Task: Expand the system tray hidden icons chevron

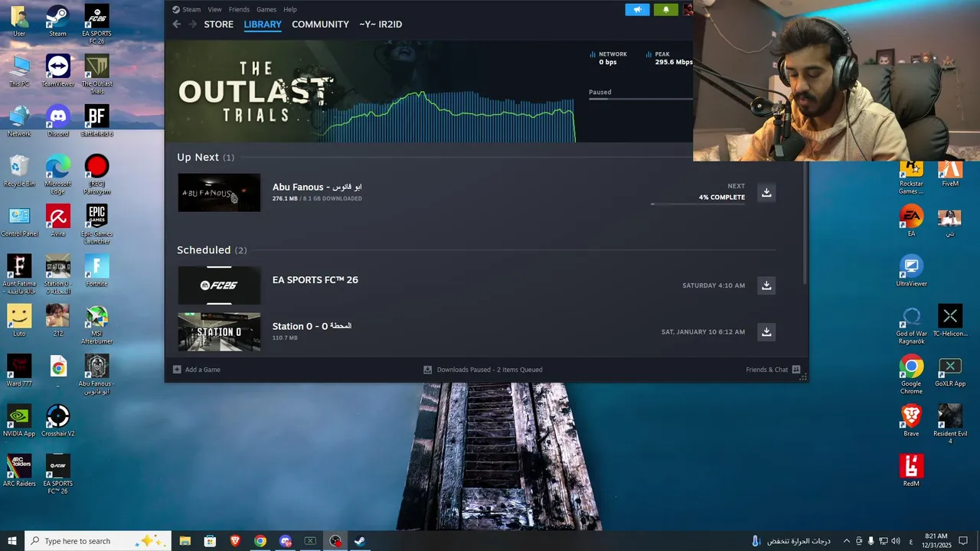Action: tap(846, 541)
